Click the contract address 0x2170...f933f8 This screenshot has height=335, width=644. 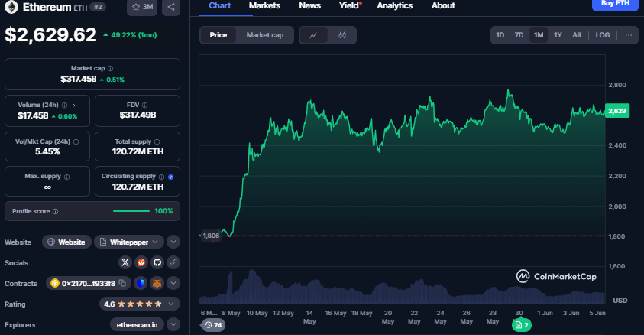[88, 283]
